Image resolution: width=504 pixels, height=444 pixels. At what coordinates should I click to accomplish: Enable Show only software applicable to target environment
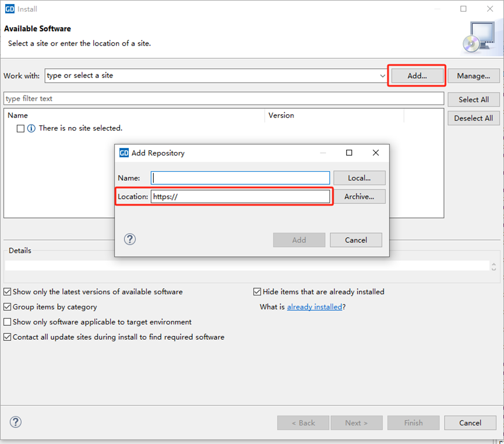click(8, 322)
